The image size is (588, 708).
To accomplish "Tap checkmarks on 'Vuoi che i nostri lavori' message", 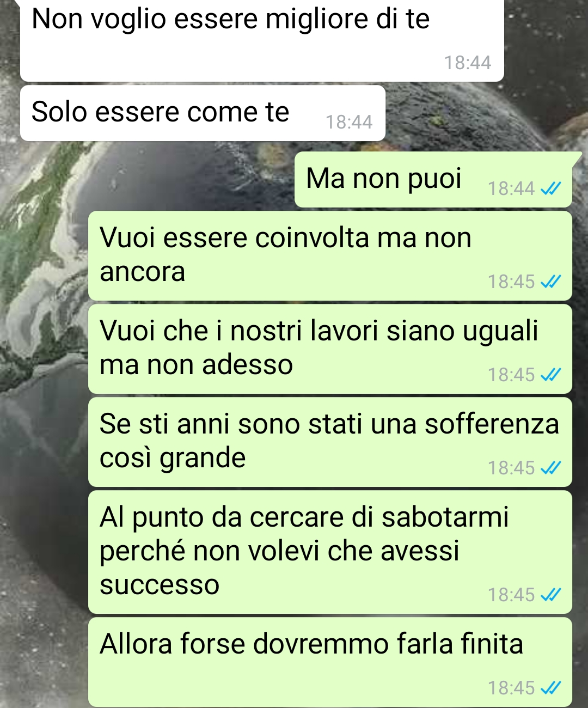I will [550, 375].
